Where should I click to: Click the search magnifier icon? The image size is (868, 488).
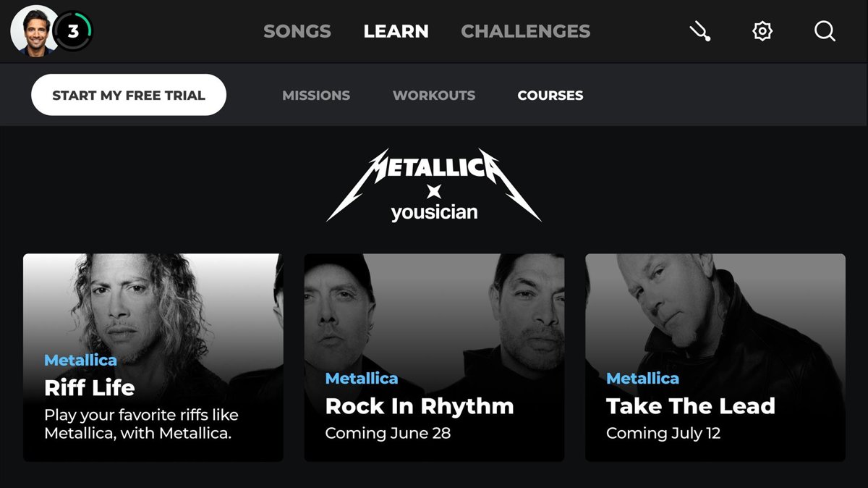click(825, 31)
